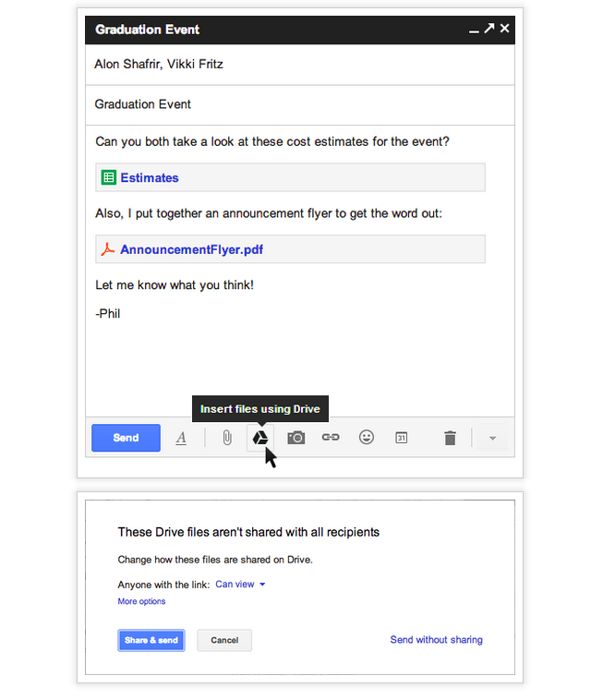
Task: Click the blue Send button
Action: [x=126, y=438]
